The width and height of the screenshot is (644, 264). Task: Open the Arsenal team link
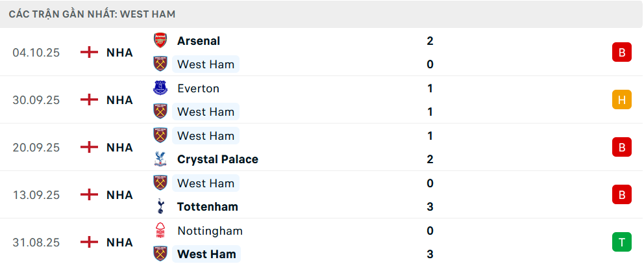click(x=199, y=40)
